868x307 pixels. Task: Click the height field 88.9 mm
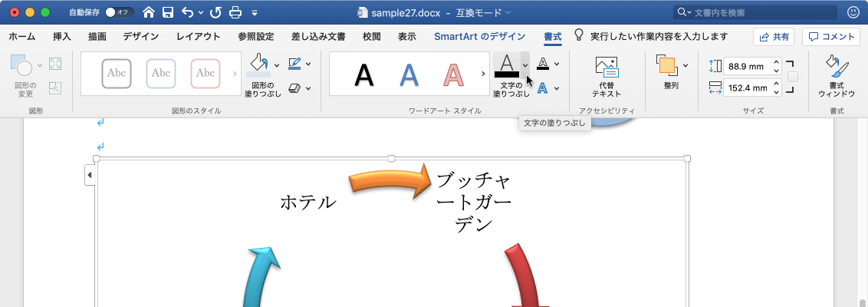pyautogui.click(x=747, y=67)
